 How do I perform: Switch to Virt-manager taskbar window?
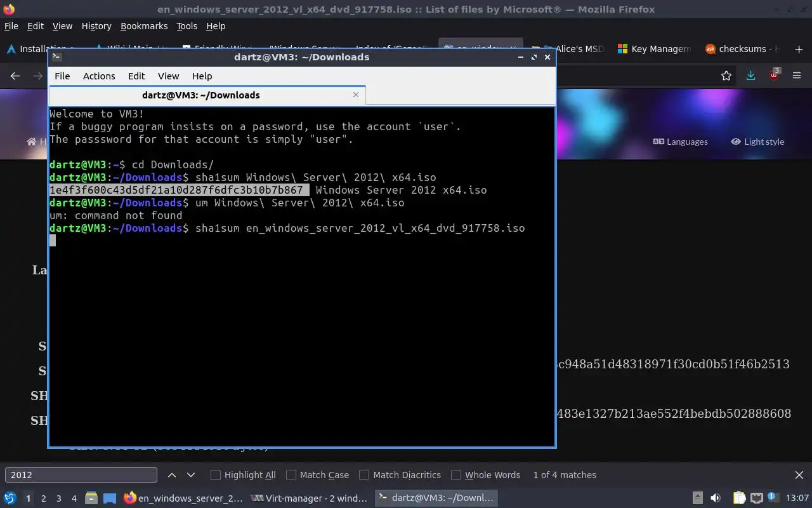[x=309, y=498]
